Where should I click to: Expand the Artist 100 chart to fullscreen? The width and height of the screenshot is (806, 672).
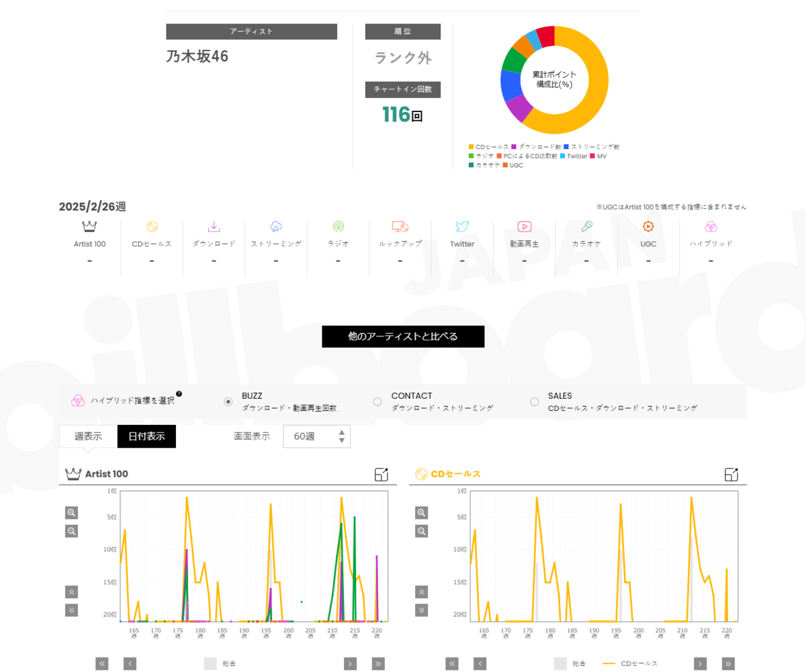[x=382, y=475]
